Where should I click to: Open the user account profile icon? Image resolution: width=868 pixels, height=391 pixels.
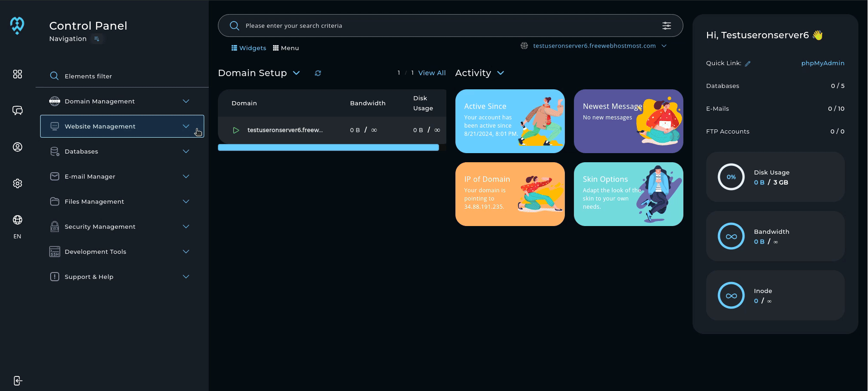click(x=17, y=147)
